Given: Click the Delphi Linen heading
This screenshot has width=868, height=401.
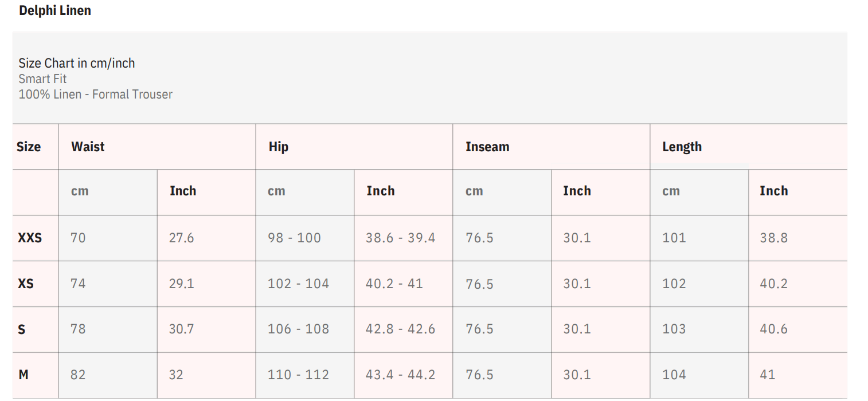Looking at the screenshot, I should (55, 10).
